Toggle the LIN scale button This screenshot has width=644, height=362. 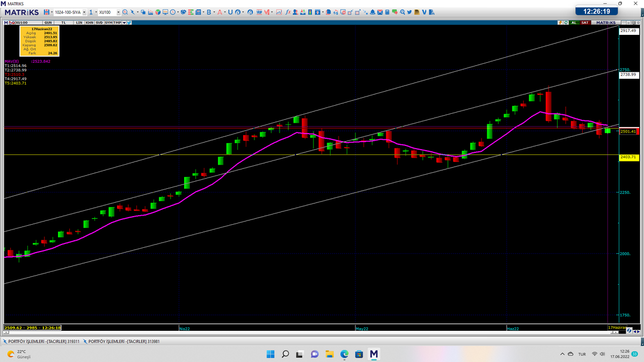click(78, 23)
